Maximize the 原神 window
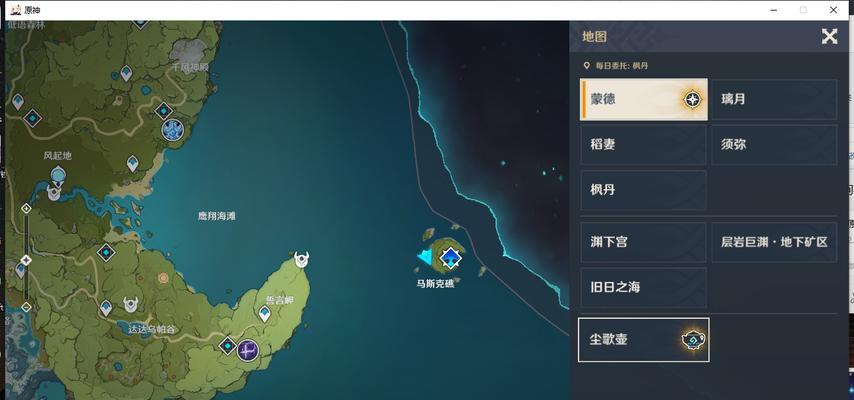Image resolution: width=854 pixels, height=400 pixels. (x=803, y=10)
